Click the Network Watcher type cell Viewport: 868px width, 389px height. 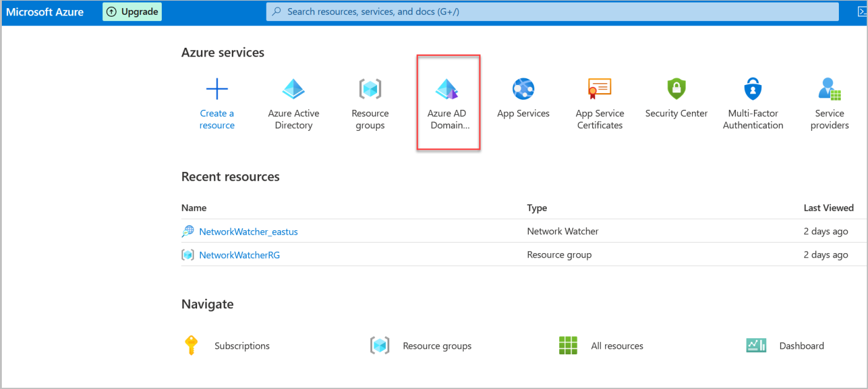click(563, 231)
